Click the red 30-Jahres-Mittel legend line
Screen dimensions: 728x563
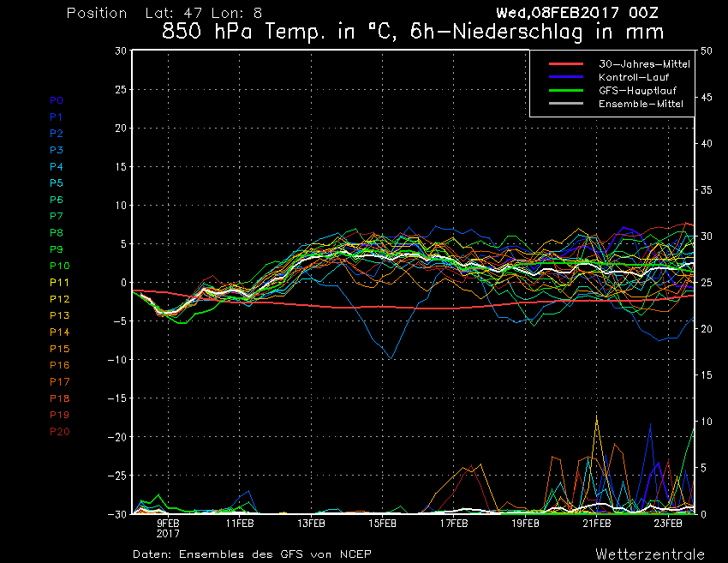point(566,63)
